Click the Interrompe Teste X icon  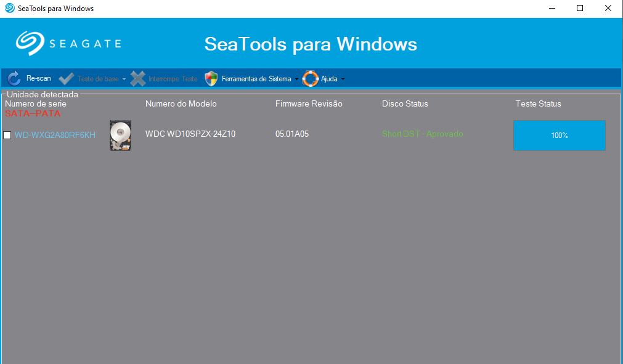coord(138,79)
